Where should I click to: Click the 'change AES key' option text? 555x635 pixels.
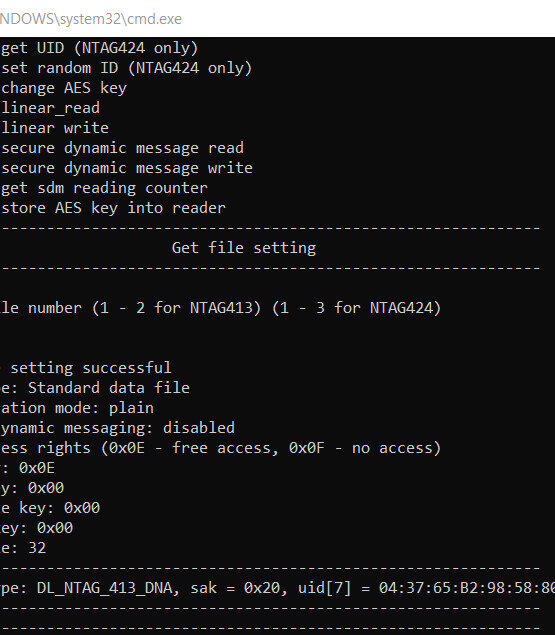64,88
